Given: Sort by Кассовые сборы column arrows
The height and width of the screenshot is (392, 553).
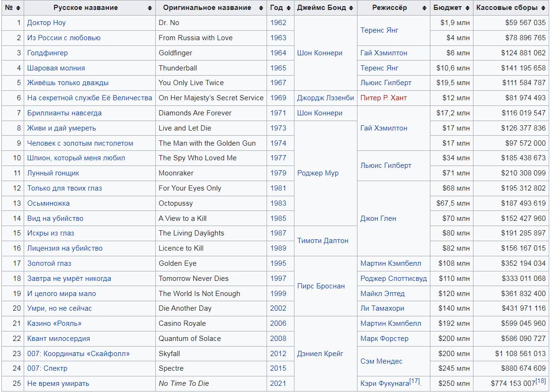Looking at the screenshot, I should pos(544,8).
